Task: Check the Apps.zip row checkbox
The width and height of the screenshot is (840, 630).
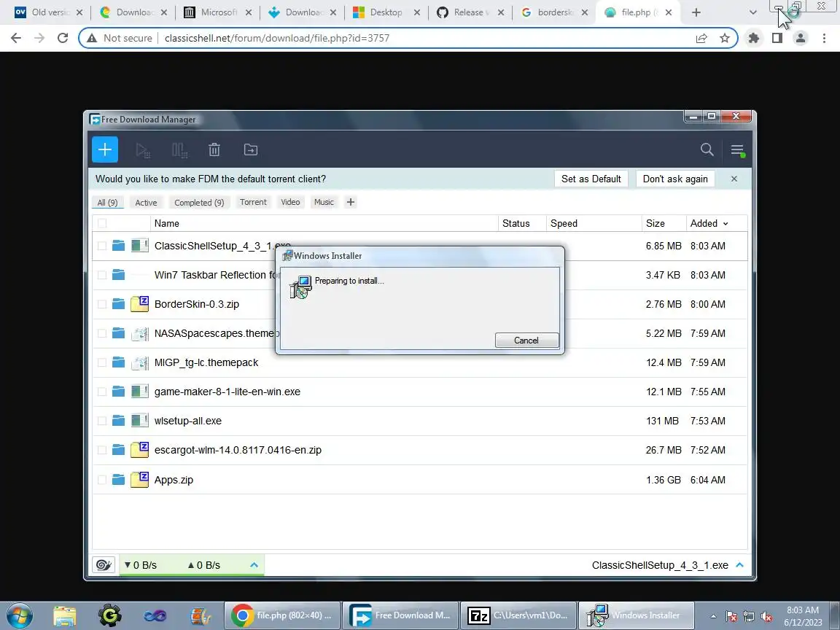Action: (102, 480)
